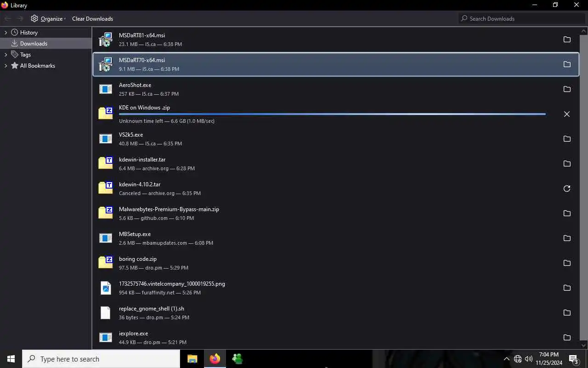Open the green people app in taskbar
This screenshot has height=368, width=588.
pyautogui.click(x=237, y=359)
